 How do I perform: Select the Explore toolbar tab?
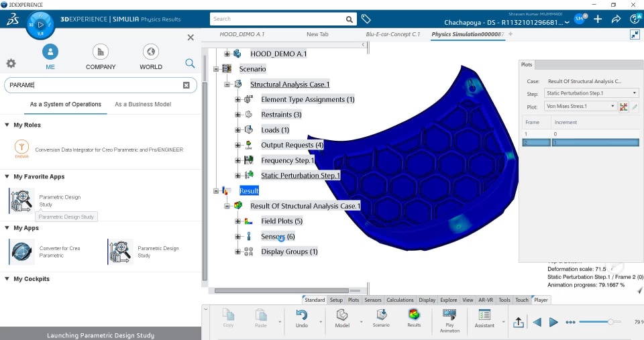point(449,300)
